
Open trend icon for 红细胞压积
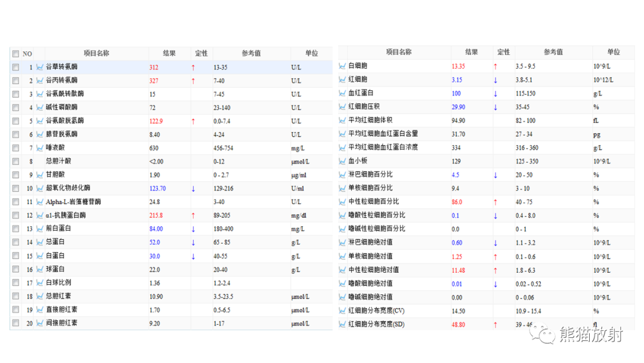coord(342,107)
